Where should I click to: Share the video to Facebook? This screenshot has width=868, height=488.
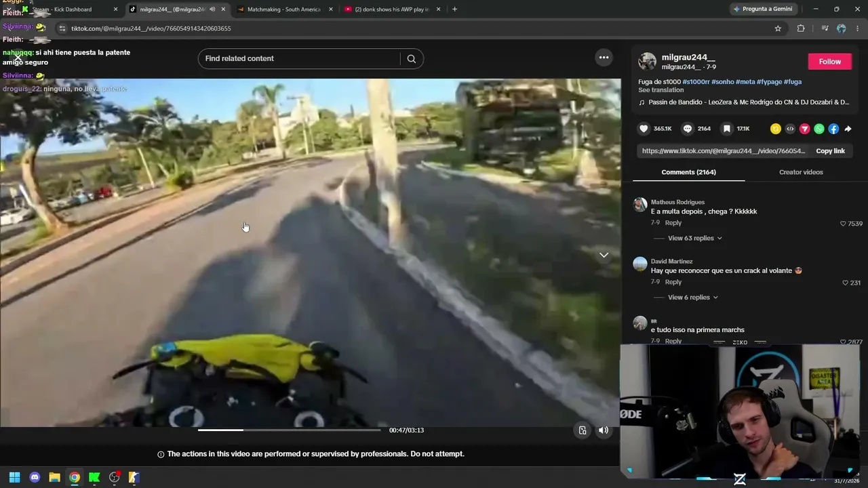click(x=833, y=129)
